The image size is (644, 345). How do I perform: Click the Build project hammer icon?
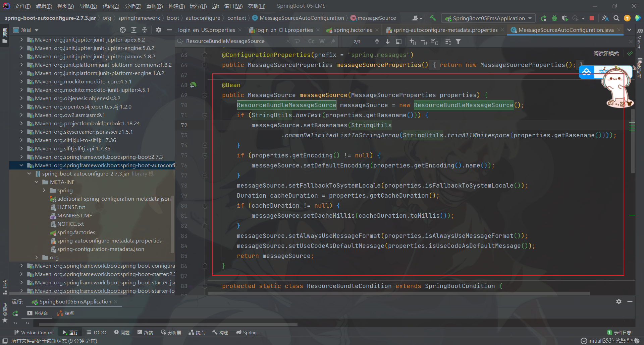pos(433,18)
